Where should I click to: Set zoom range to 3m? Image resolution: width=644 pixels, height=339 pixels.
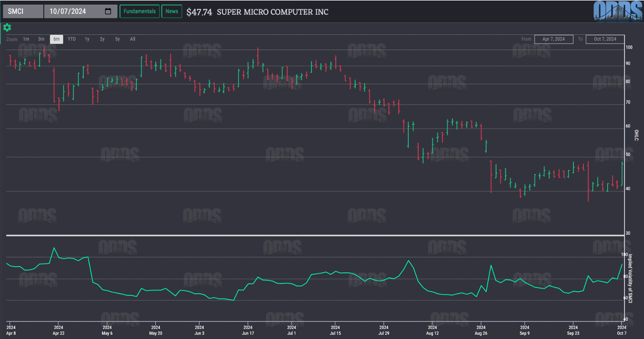pos(41,39)
